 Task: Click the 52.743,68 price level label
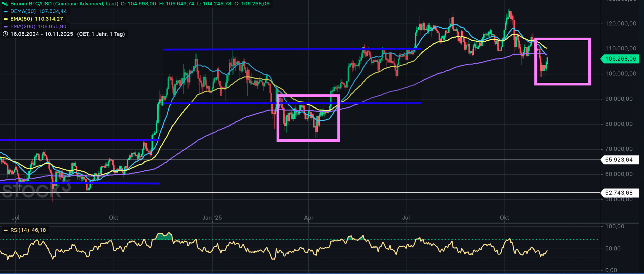click(619, 193)
